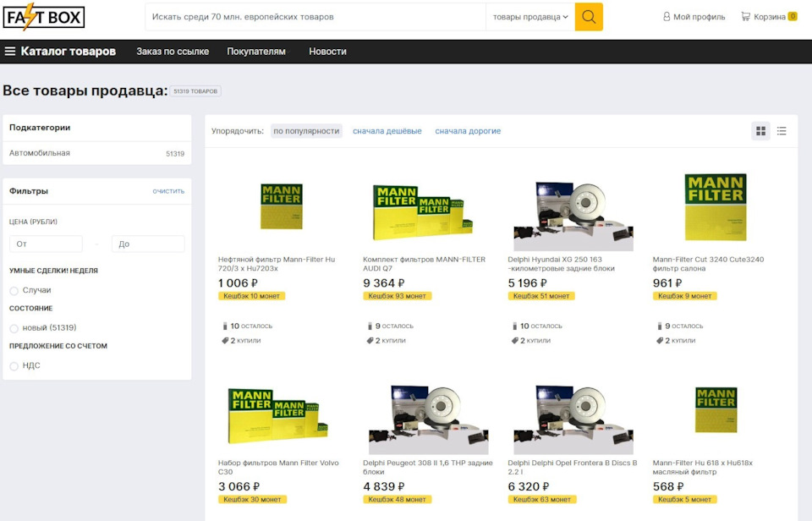Open Mann Filter Volvo C30 set image

[x=278, y=416]
